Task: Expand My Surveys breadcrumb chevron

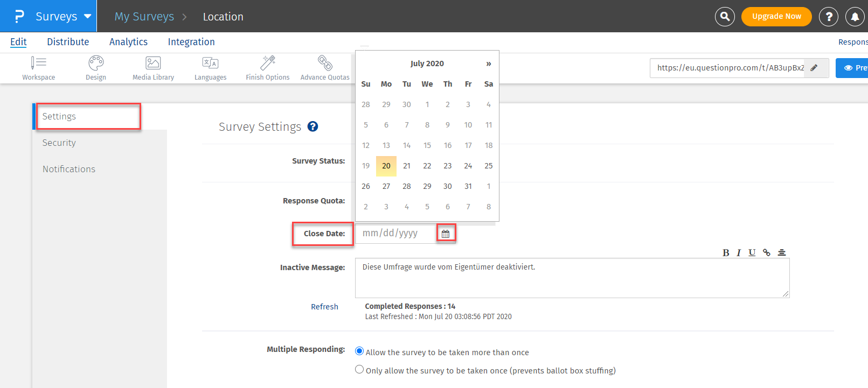Action: pos(184,17)
